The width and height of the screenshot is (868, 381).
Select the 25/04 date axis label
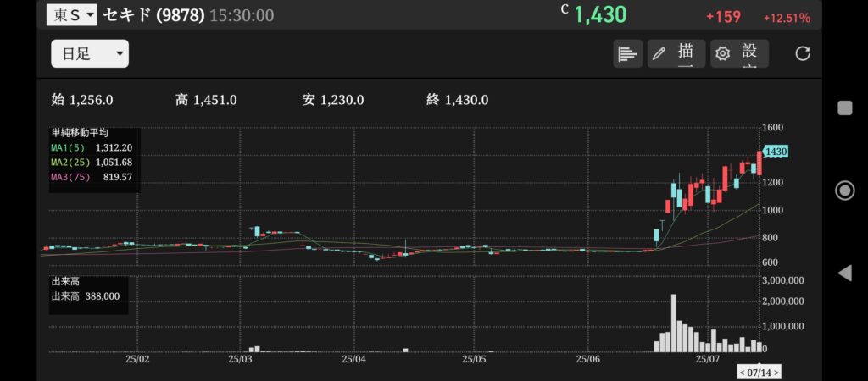pos(354,359)
